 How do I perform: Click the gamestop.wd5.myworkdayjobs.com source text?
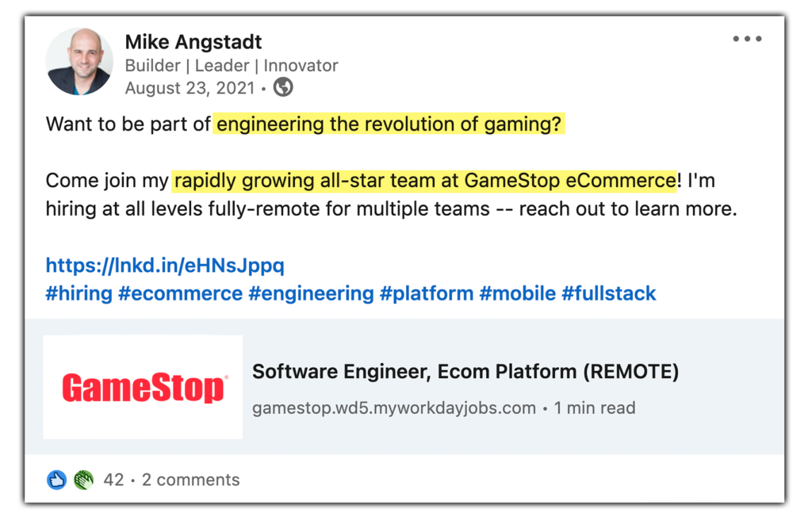coord(392,407)
